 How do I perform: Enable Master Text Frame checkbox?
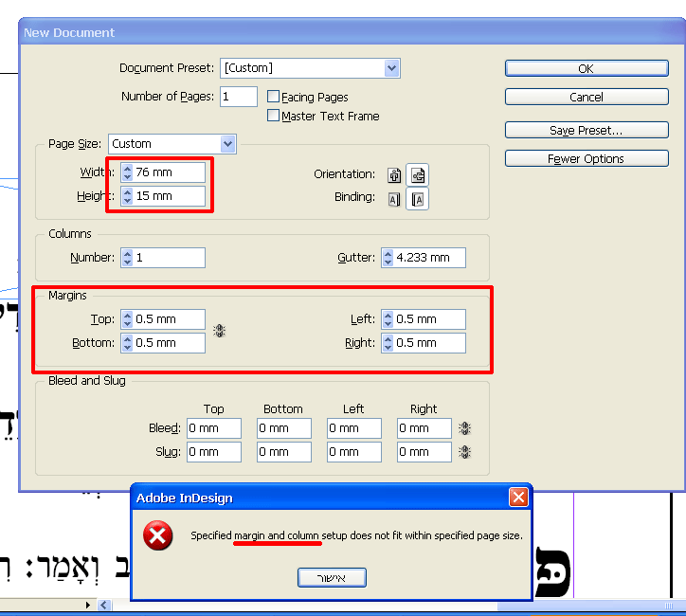point(273,116)
